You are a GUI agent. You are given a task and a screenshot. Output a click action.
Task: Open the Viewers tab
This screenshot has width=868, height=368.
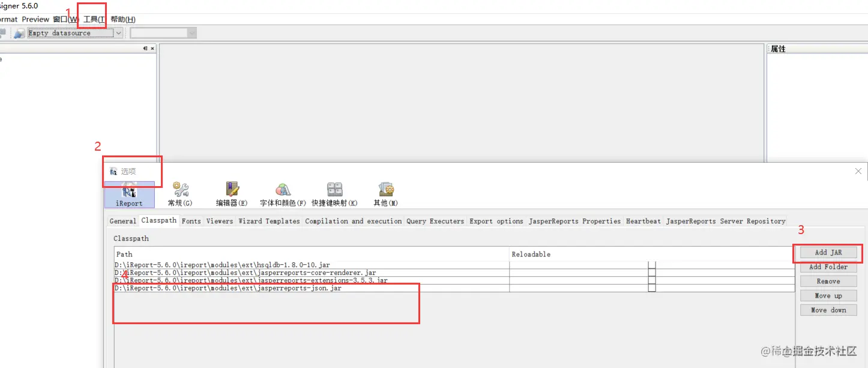pos(220,222)
